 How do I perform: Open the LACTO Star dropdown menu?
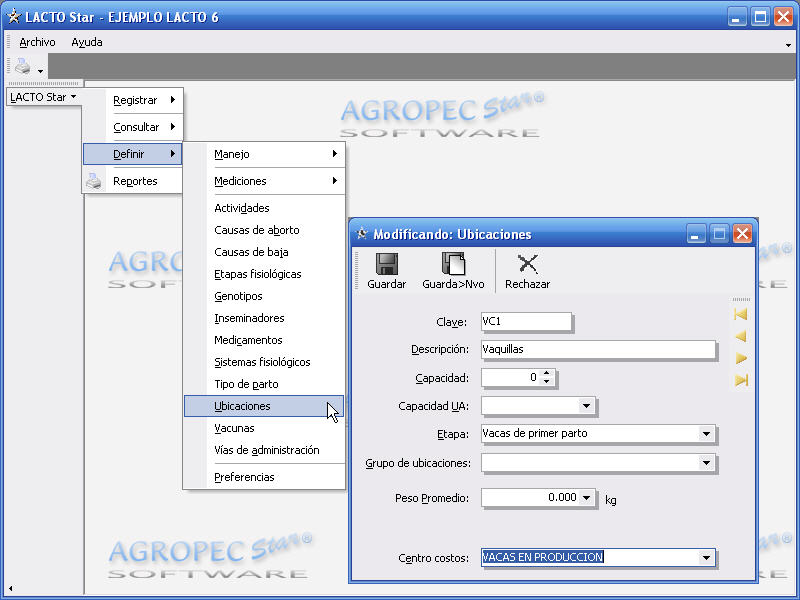(43, 97)
